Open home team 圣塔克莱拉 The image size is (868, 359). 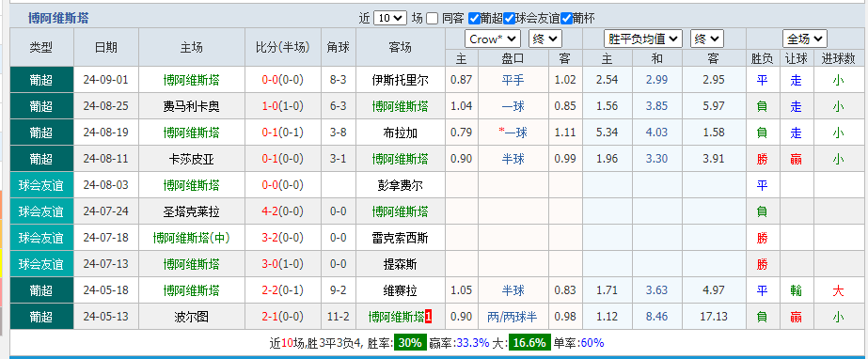click(x=191, y=211)
